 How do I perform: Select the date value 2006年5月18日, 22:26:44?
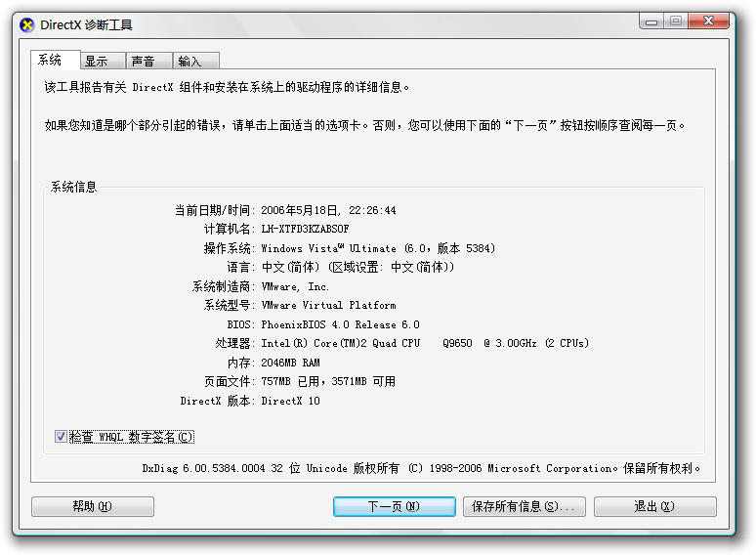(x=328, y=210)
